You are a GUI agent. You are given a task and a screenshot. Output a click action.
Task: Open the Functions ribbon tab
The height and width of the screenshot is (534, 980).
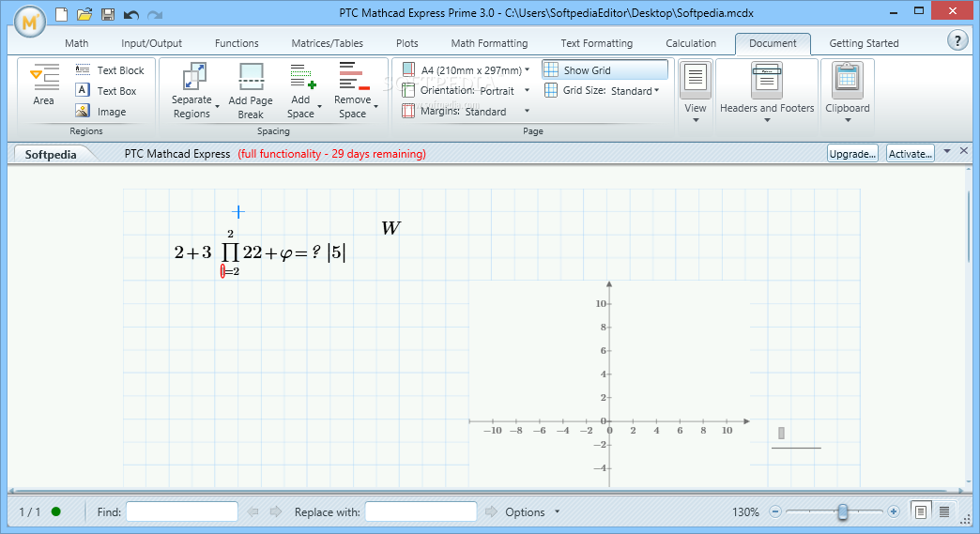tap(237, 43)
